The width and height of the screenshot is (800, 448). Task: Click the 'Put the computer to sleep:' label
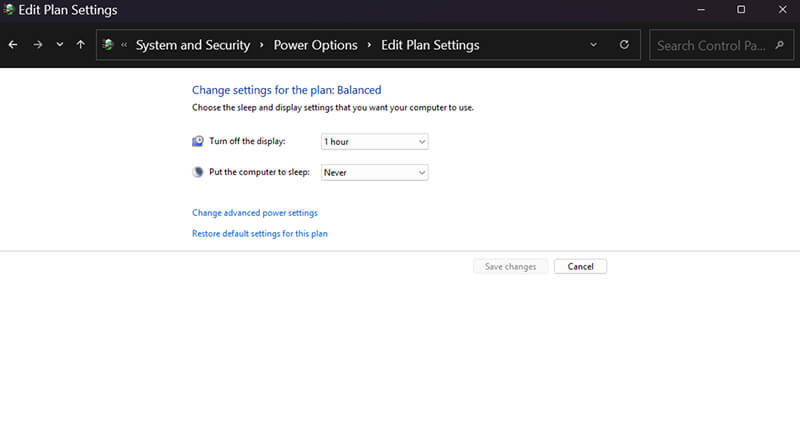pyautogui.click(x=259, y=172)
